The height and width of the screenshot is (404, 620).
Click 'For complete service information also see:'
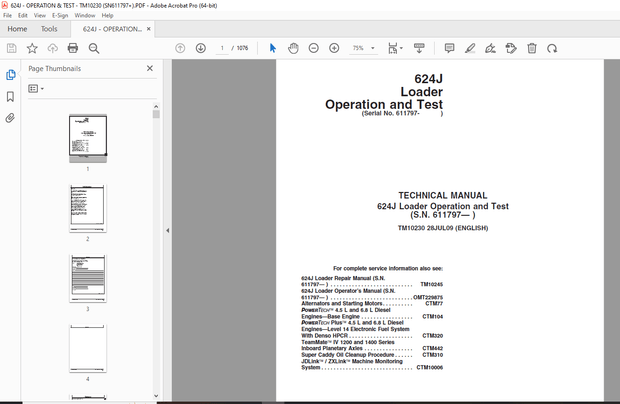click(388, 268)
